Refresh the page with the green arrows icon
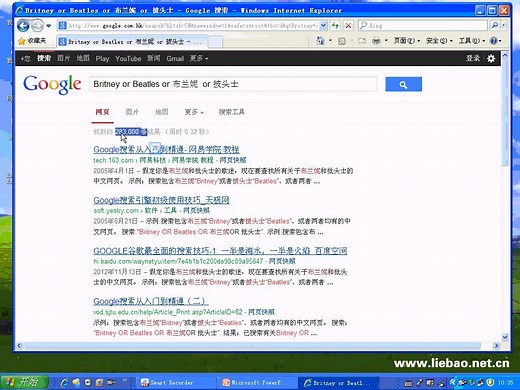This screenshot has width=520, height=390. click(x=335, y=25)
